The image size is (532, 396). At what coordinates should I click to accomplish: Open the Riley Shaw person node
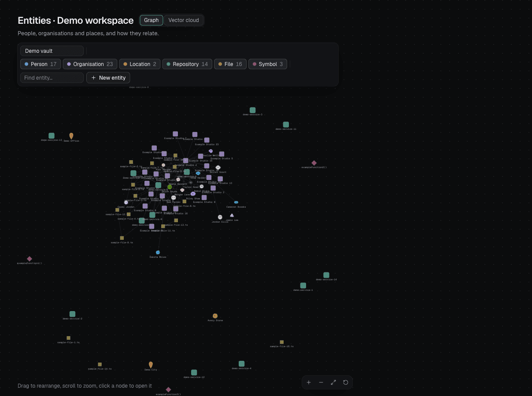click(x=193, y=194)
